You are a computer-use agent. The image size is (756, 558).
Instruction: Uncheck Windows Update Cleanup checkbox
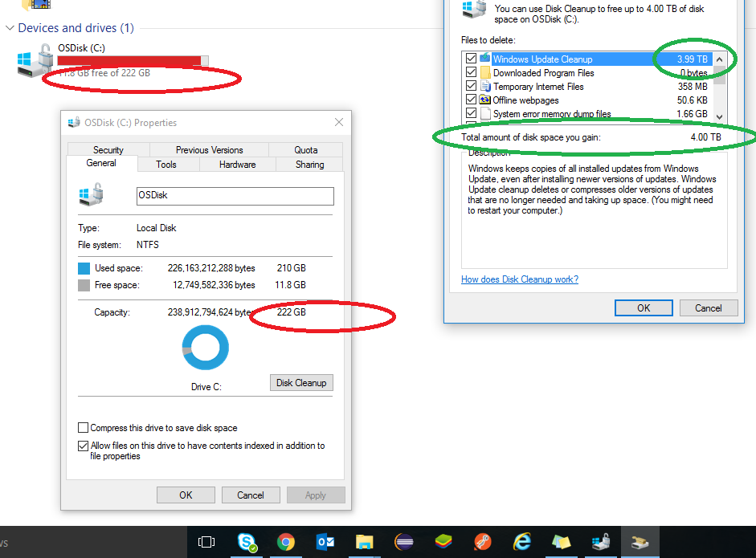(471, 59)
